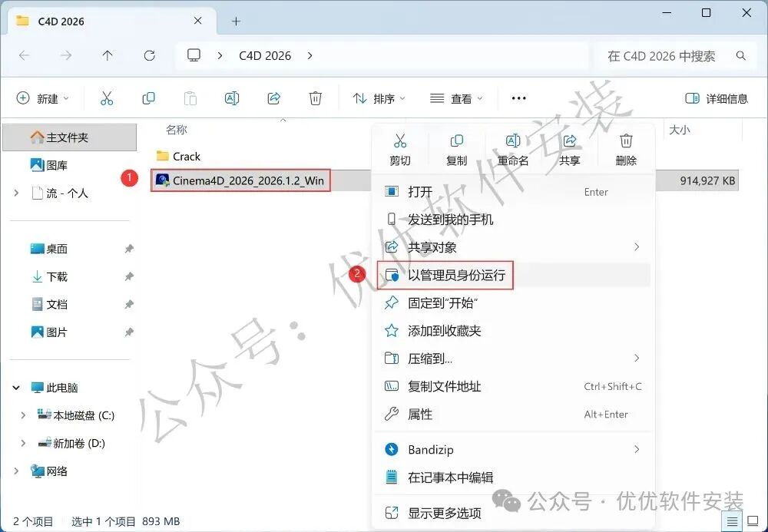Image resolution: width=768 pixels, height=532 pixels.
Task: Choose 以管理员身份运行 from the context menu
Action: click(514, 275)
